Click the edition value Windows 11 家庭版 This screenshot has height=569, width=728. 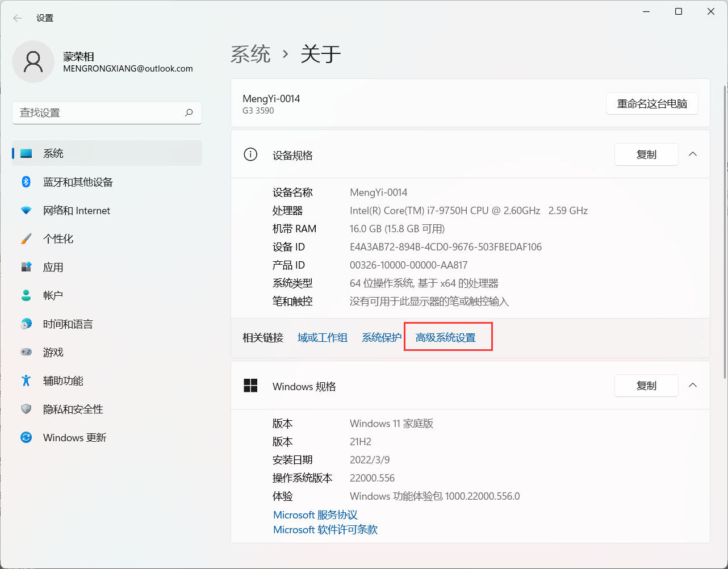point(392,423)
